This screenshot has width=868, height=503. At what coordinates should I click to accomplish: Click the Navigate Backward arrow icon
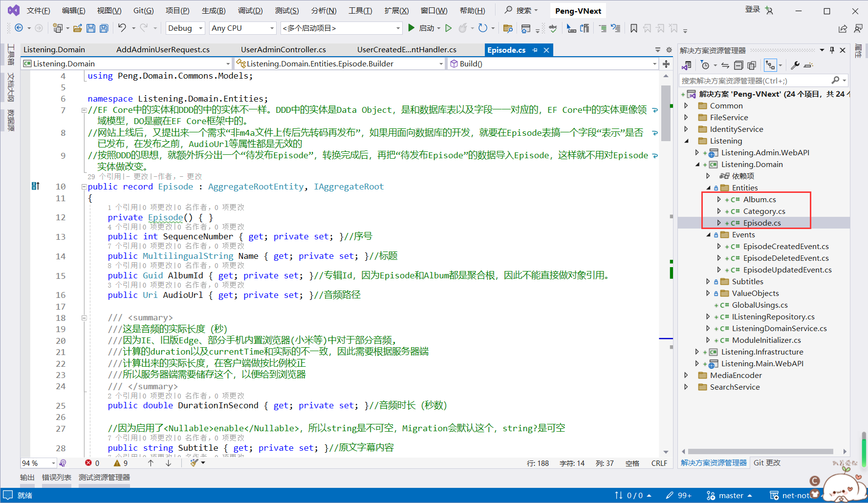[19, 28]
